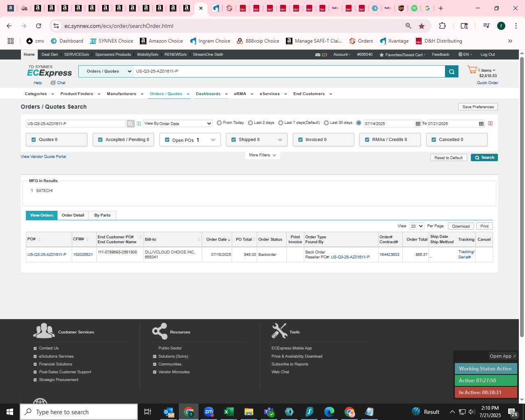Open Chrome profile avatar

(501, 26)
